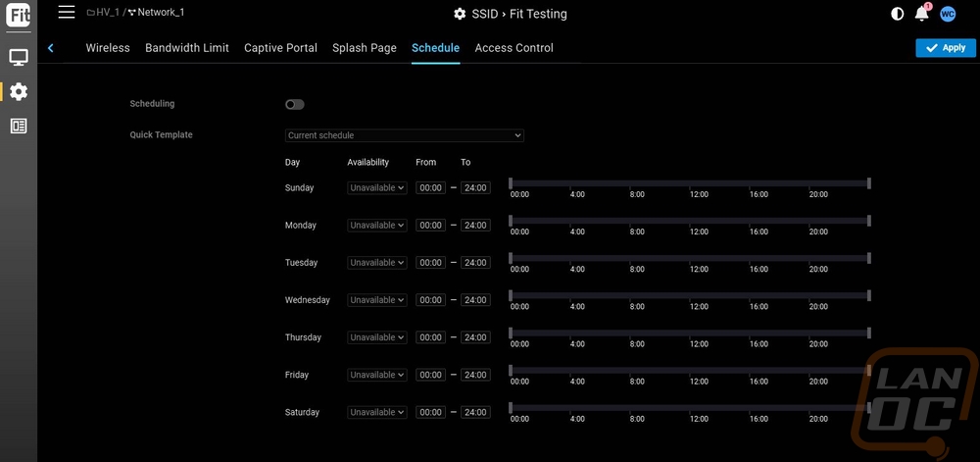
Task: Switch to the Captive Portal tab
Action: point(280,48)
